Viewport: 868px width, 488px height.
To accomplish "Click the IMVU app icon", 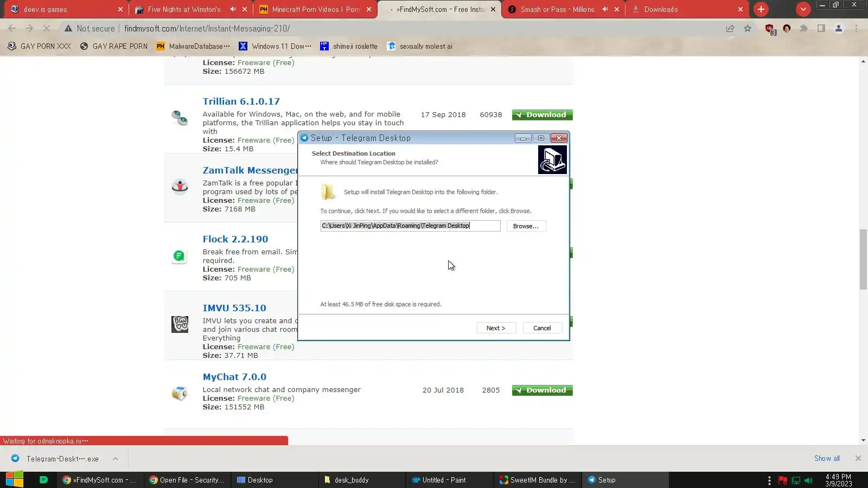I will coord(180,324).
